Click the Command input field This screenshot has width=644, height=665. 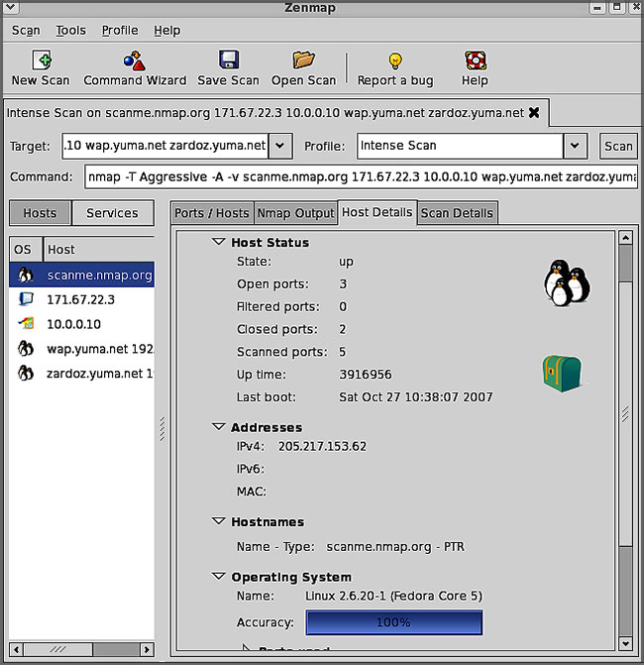[x=362, y=176]
